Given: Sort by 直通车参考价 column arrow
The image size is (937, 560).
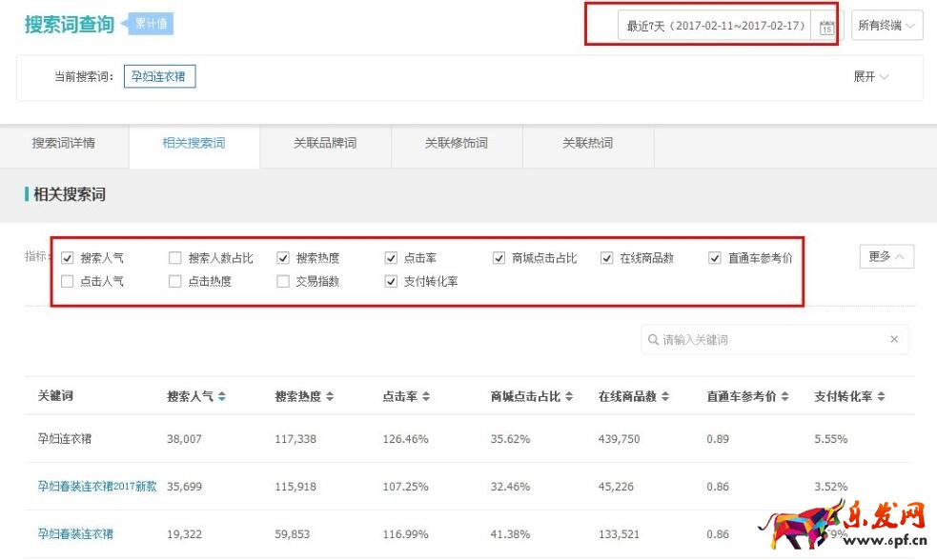Looking at the screenshot, I should click(784, 397).
